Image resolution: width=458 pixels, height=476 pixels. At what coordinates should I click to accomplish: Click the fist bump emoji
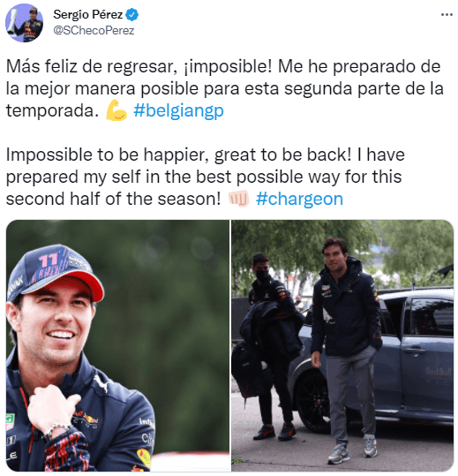[238, 199]
